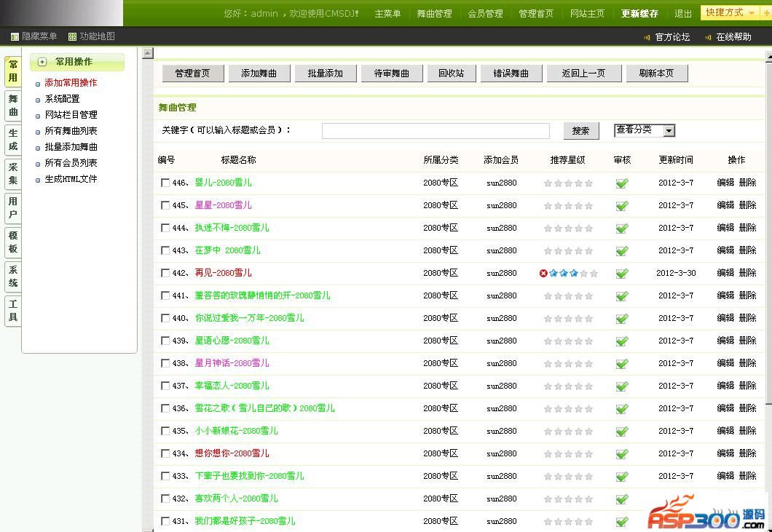Click 更新缓存 in top bar
Viewport: 772px width, 532px height.
click(x=639, y=13)
